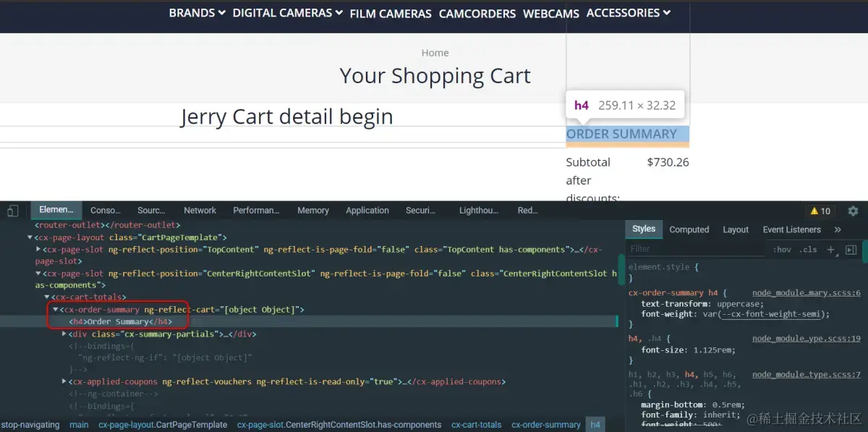
Task: Click the Your Shopping Cart heading
Action: [x=435, y=76]
